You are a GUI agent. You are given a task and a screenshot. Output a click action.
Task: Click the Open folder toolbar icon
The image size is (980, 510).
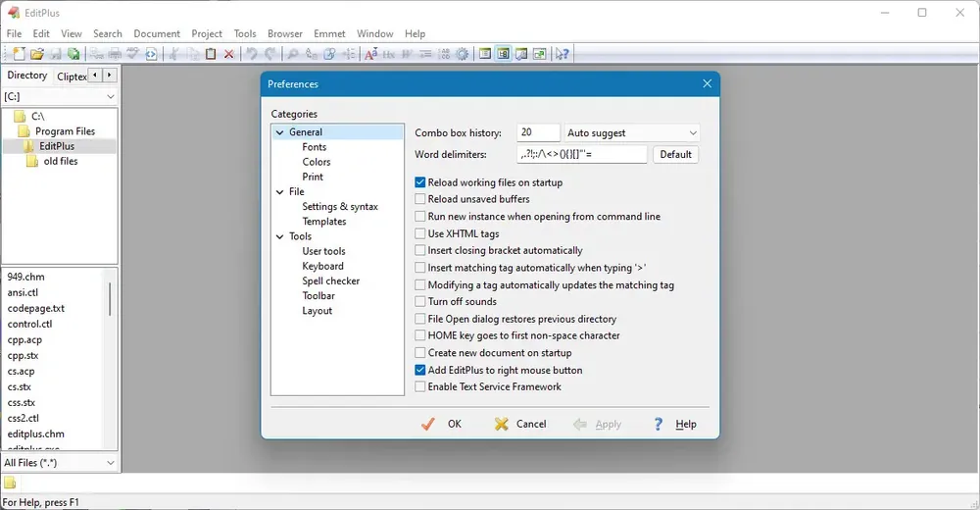pyautogui.click(x=37, y=54)
